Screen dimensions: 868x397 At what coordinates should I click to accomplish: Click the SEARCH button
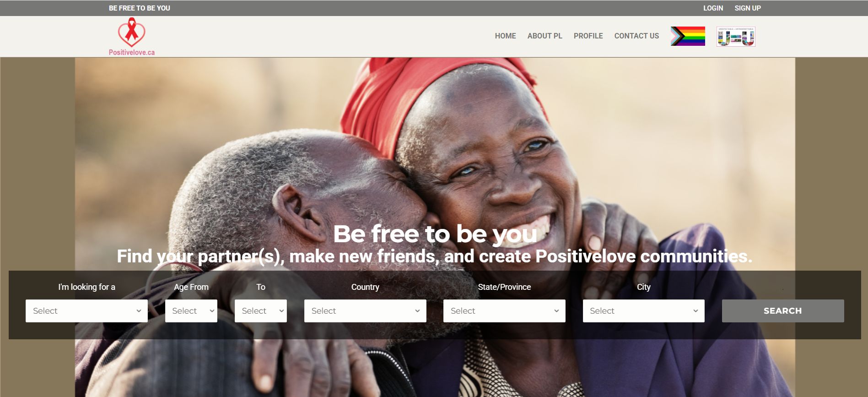(x=783, y=311)
